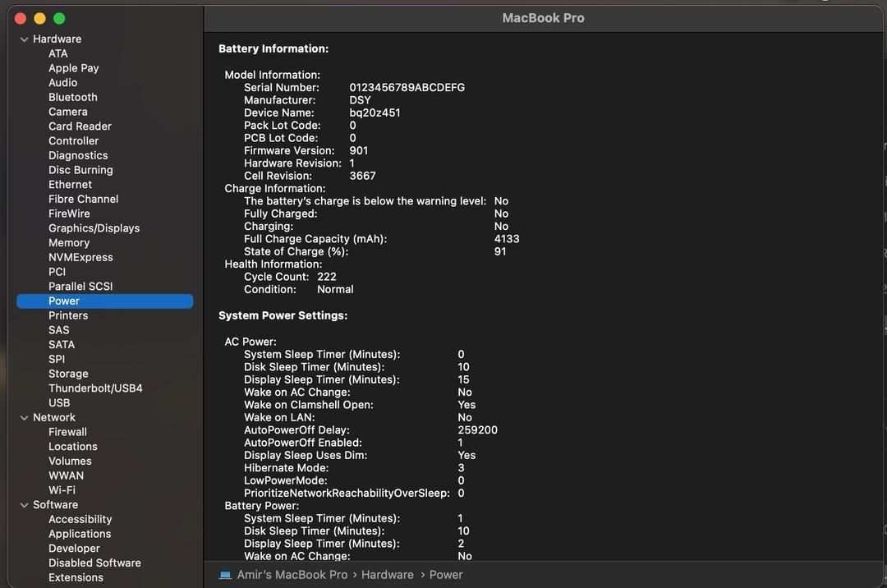Collapse the Network section chevron
The height and width of the screenshot is (588, 887).
point(24,418)
